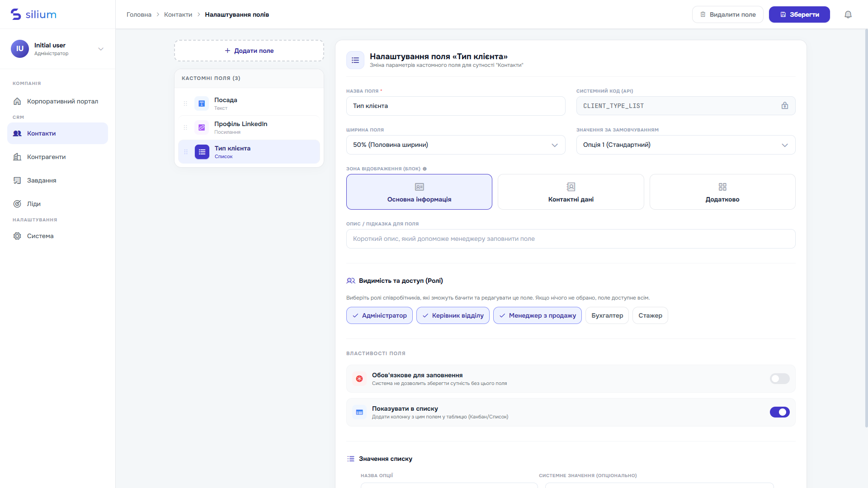
Task: Select the Тип клієнта custom field
Action: [x=249, y=152]
